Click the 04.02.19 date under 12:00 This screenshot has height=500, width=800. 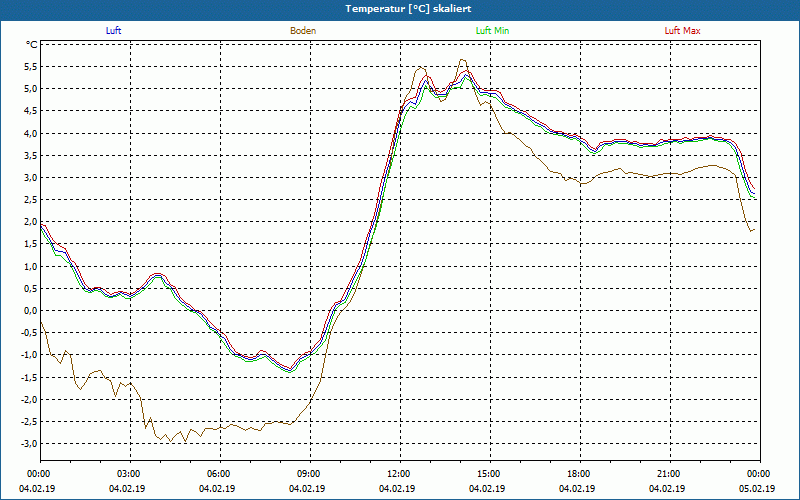(396, 488)
